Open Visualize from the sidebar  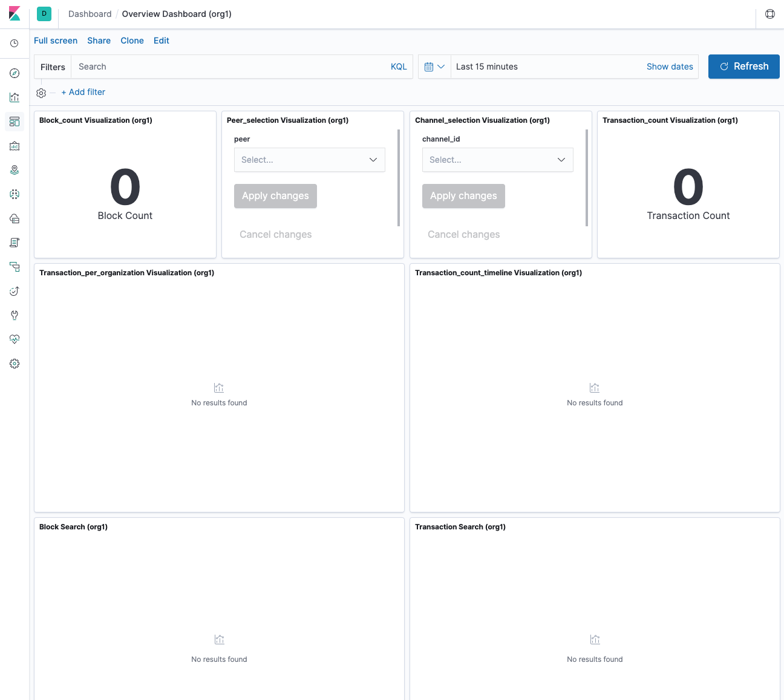click(x=15, y=97)
